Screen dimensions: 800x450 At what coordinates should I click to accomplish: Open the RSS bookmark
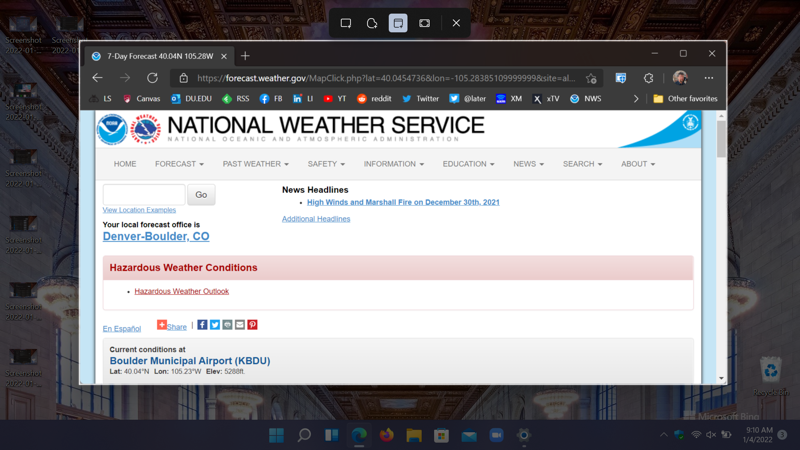tap(236, 99)
